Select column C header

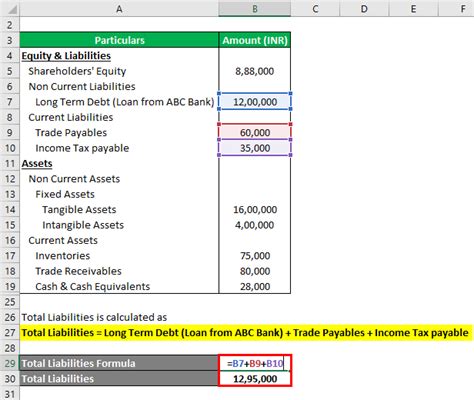tap(315, 8)
